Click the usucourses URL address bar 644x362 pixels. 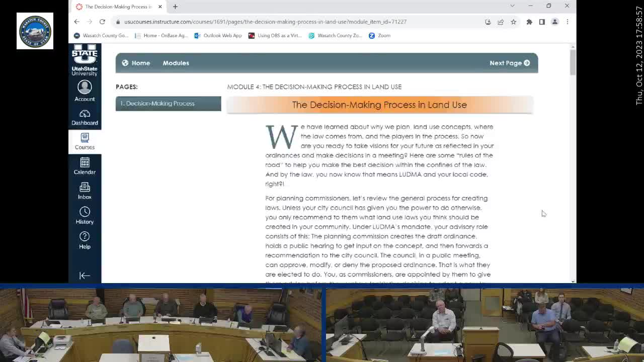(x=265, y=22)
